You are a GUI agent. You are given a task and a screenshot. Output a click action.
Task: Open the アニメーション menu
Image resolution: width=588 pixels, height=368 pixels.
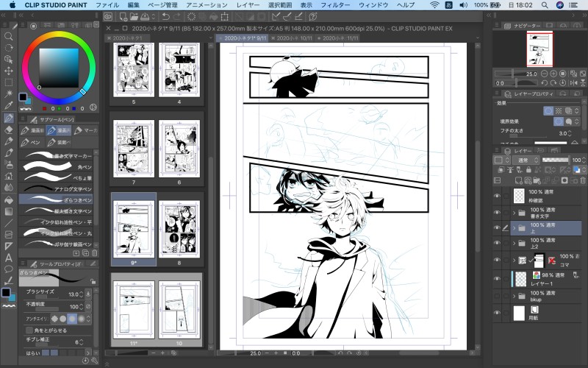[x=207, y=5]
